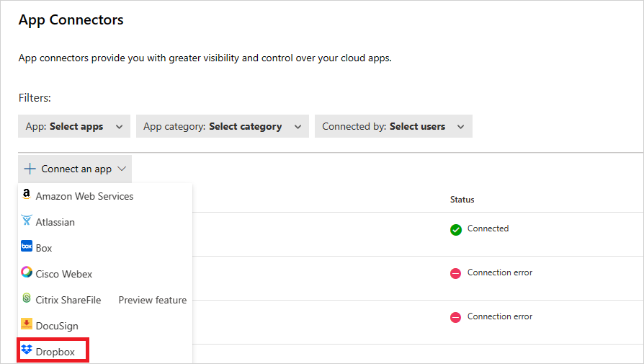Open the App: Select apps filter dropdown
The width and height of the screenshot is (644, 364).
pos(74,126)
